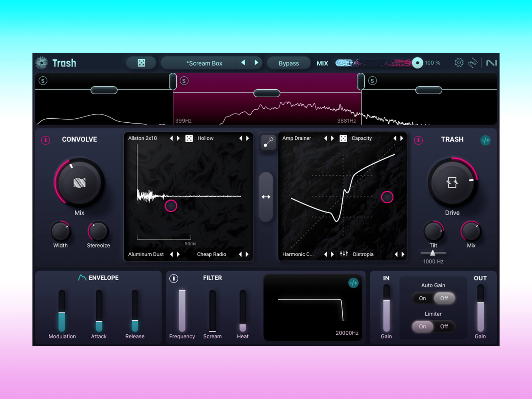Image resolution: width=532 pixels, height=399 pixels.
Task: Solo the mid band at 399Hz
Action: coord(184,81)
